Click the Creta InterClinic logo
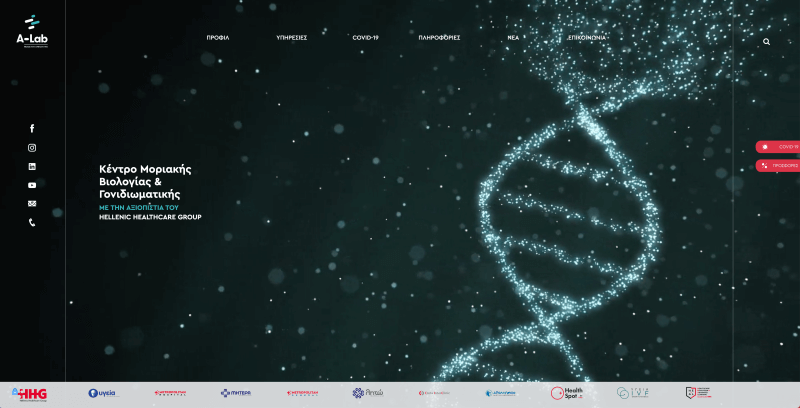 click(x=434, y=393)
